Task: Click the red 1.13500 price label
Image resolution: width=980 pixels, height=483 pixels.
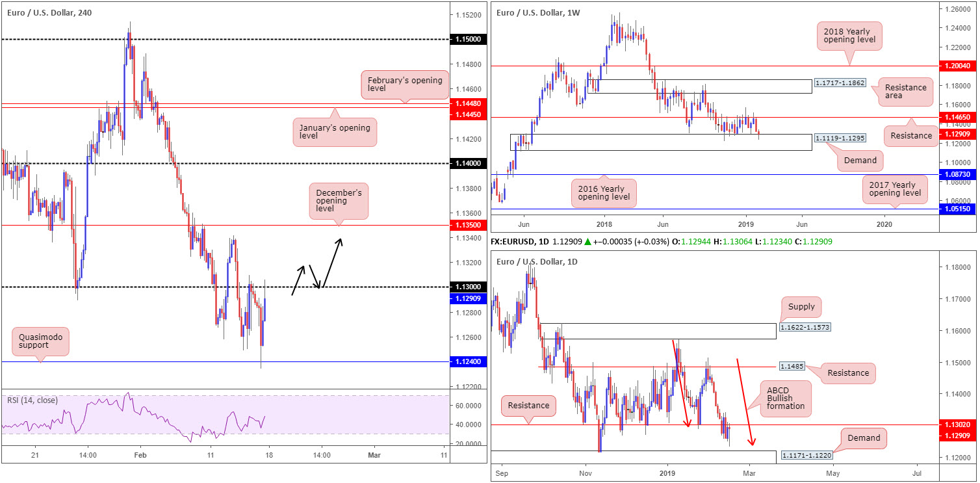Action: (469, 226)
